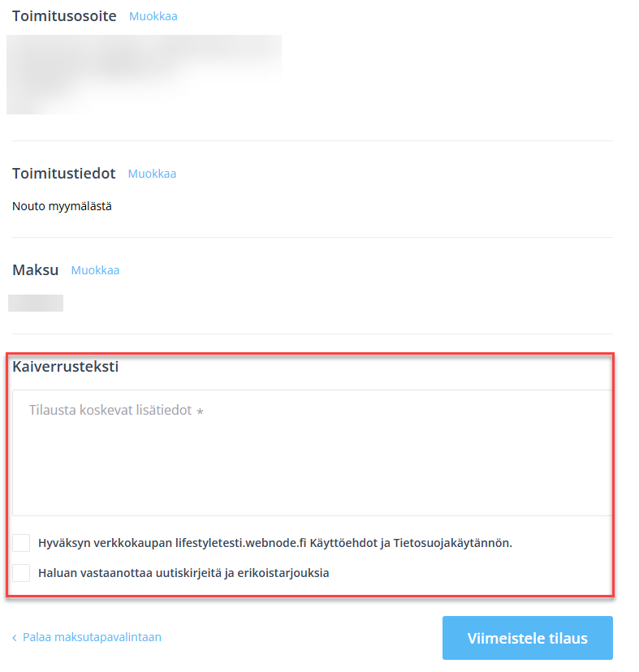Viewport: 639px width, 672px height.
Task: Go back via Palaa maksutapavalintaan link
Action: [92, 637]
